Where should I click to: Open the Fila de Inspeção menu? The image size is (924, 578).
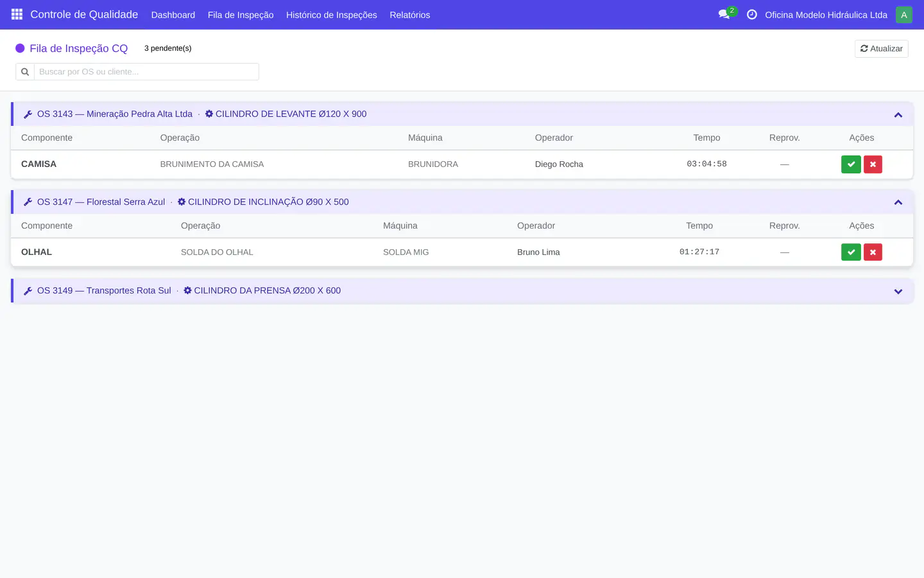pyautogui.click(x=241, y=15)
